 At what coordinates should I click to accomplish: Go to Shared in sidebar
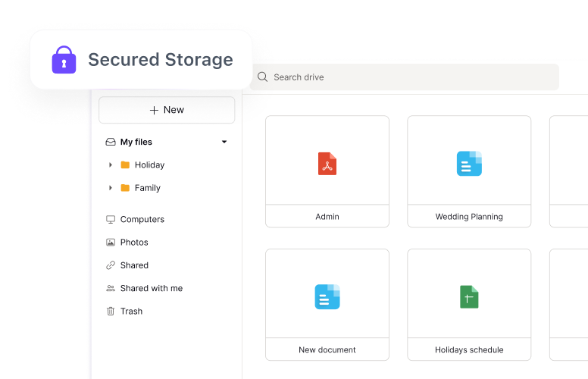(x=133, y=265)
